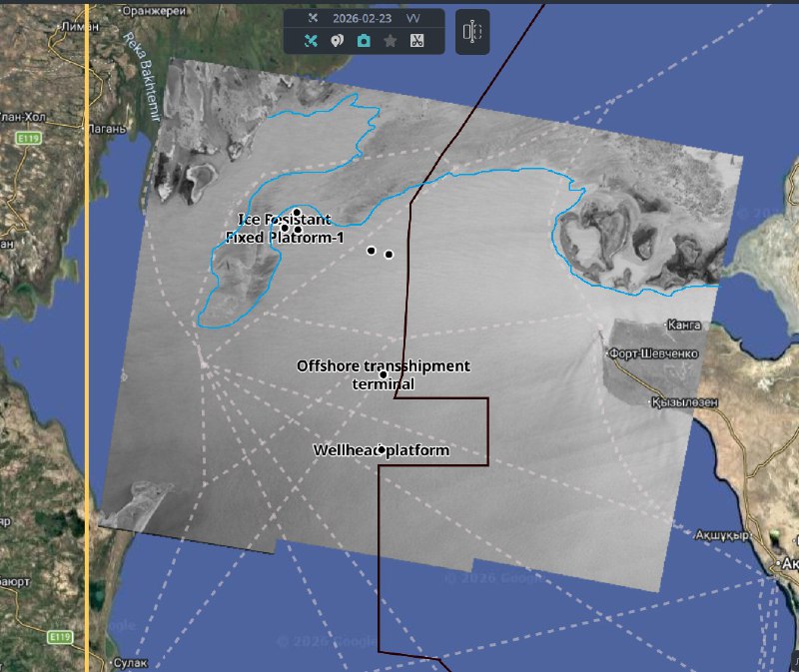This screenshot has width=799, height=672.
Task: Click the teal satellite imagery icon
Action: 312,41
